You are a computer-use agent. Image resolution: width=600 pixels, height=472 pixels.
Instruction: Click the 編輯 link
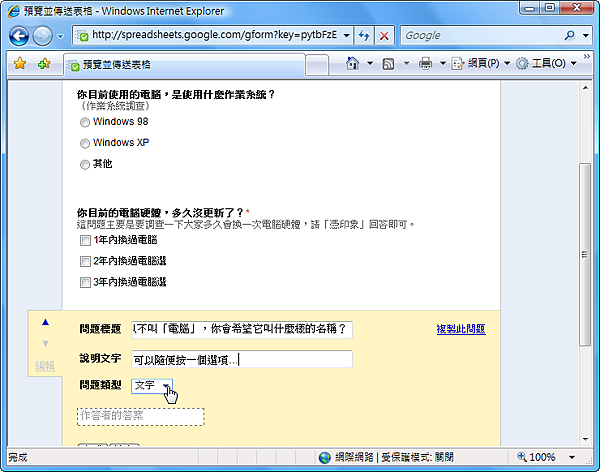(x=45, y=366)
